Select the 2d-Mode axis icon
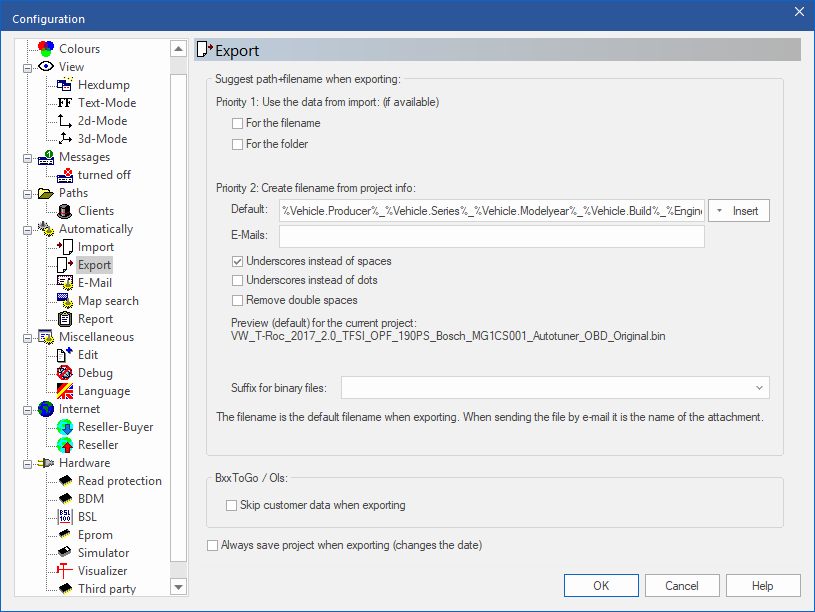 (65, 121)
